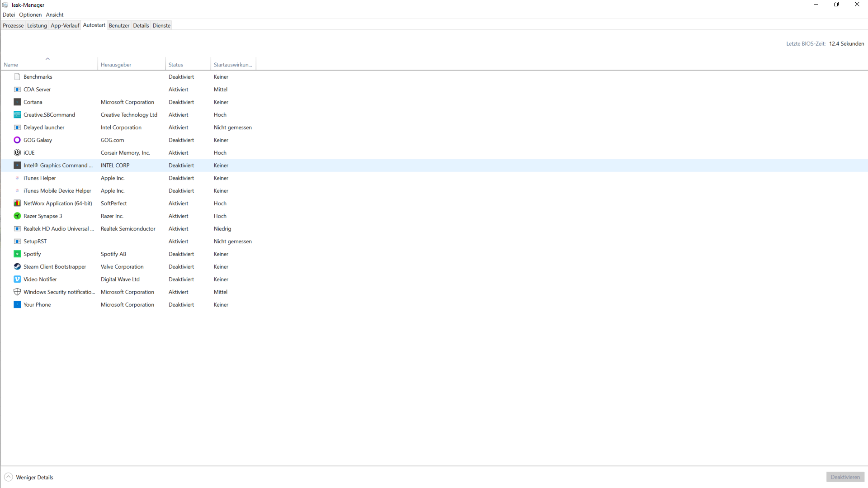Click Nicht gemessen in SetupRST row
The width and height of the screenshot is (868, 488).
coord(233,242)
